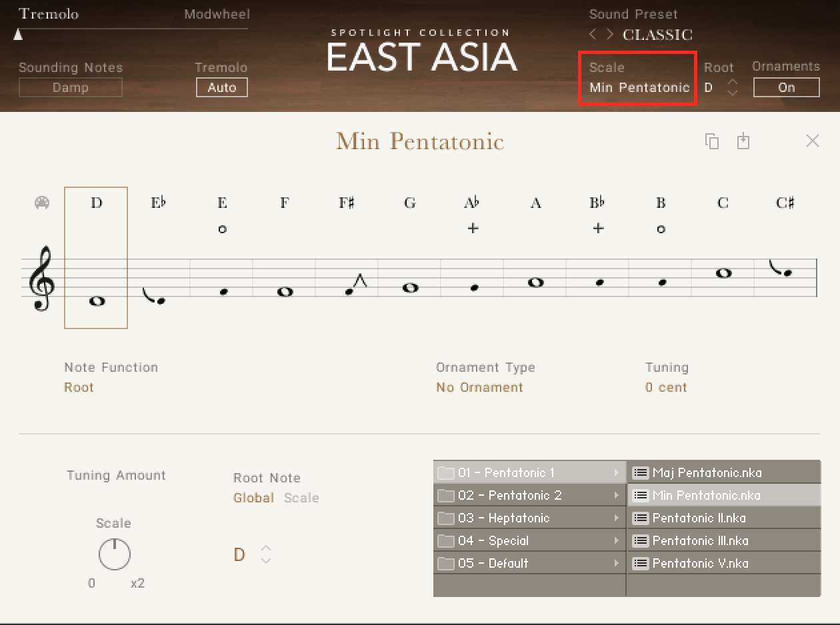Screen dimensions: 840x625
Task: Select next sound preset arrow
Action: point(609,35)
